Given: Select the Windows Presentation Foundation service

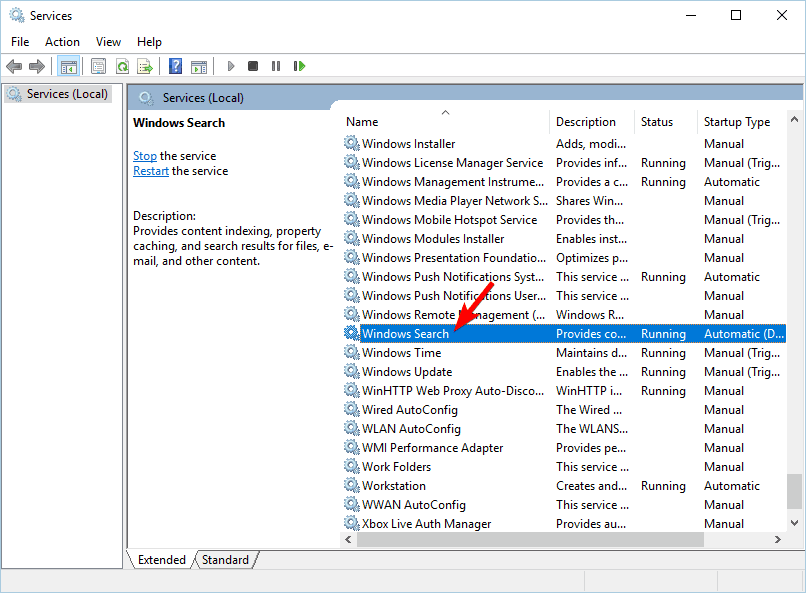Looking at the screenshot, I should click(564, 257).
